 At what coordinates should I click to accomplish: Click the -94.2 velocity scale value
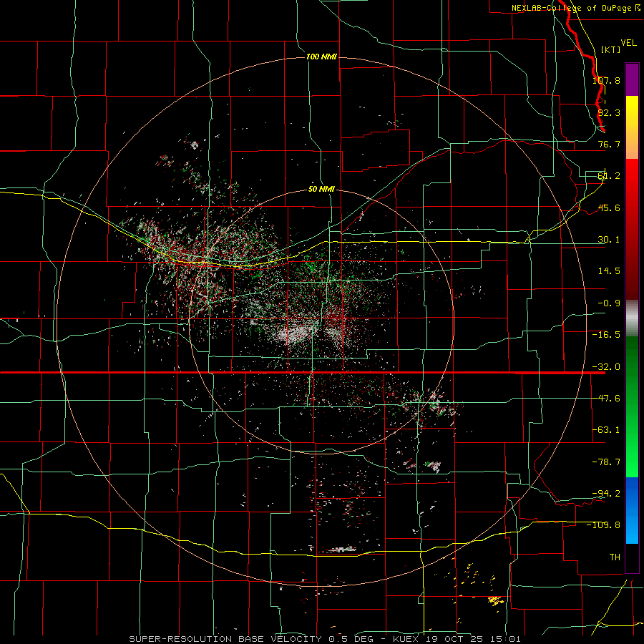[606, 493]
